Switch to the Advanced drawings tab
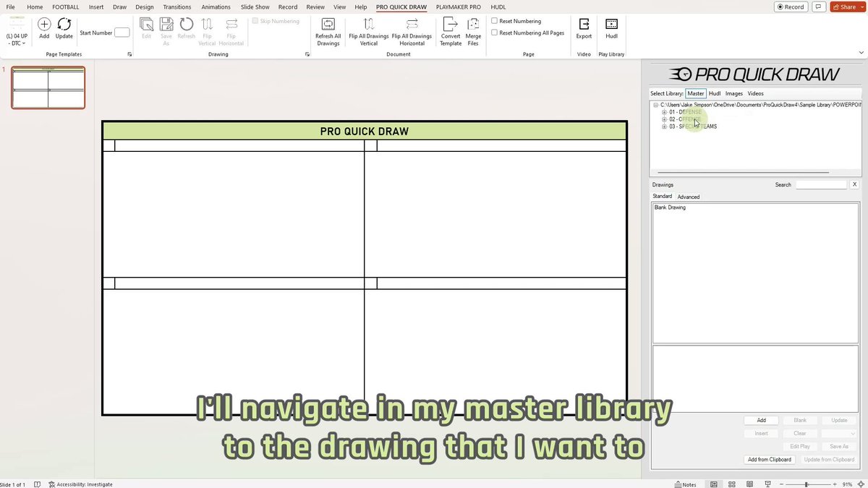This screenshot has width=868, height=488. (x=689, y=197)
